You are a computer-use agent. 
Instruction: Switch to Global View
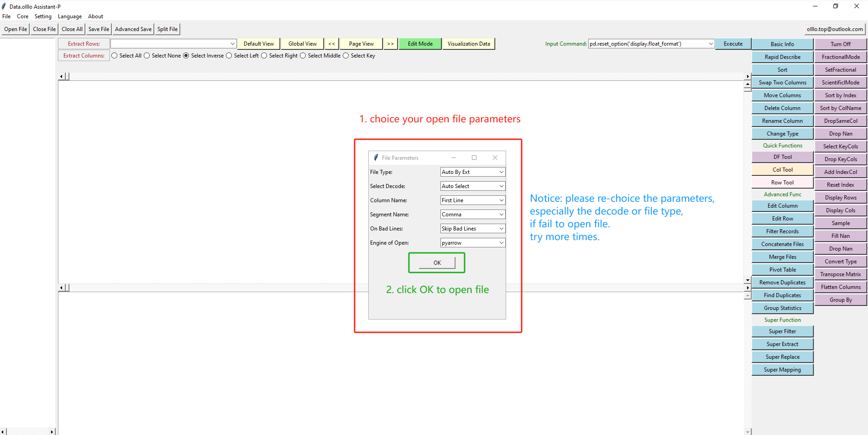(303, 44)
